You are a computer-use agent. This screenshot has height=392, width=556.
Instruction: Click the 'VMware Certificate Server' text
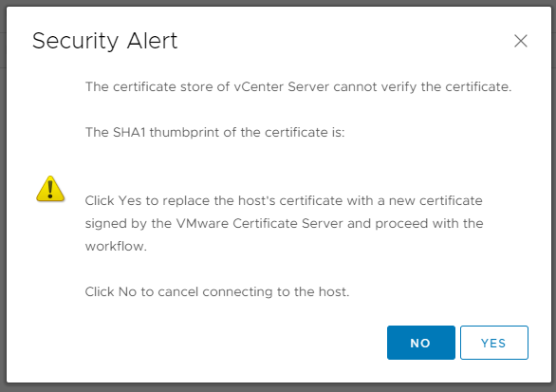tap(260, 223)
